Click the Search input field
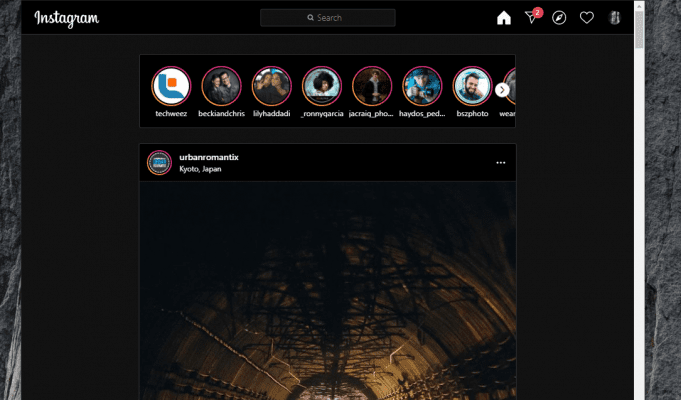 click(327, 18)
